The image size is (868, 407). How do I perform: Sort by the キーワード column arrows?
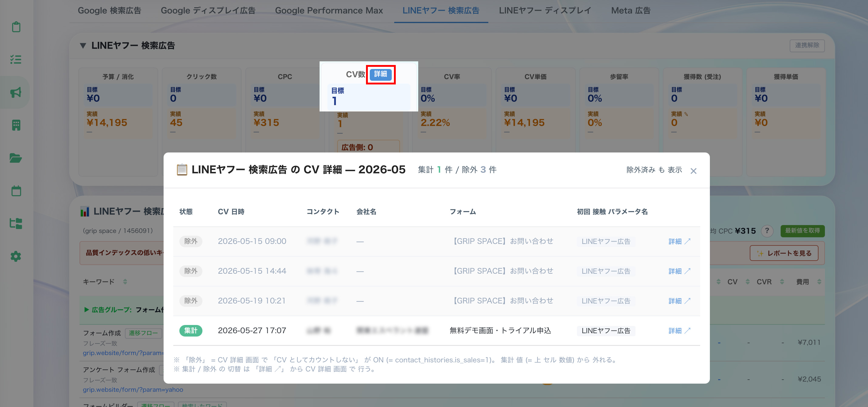[125, 282]
